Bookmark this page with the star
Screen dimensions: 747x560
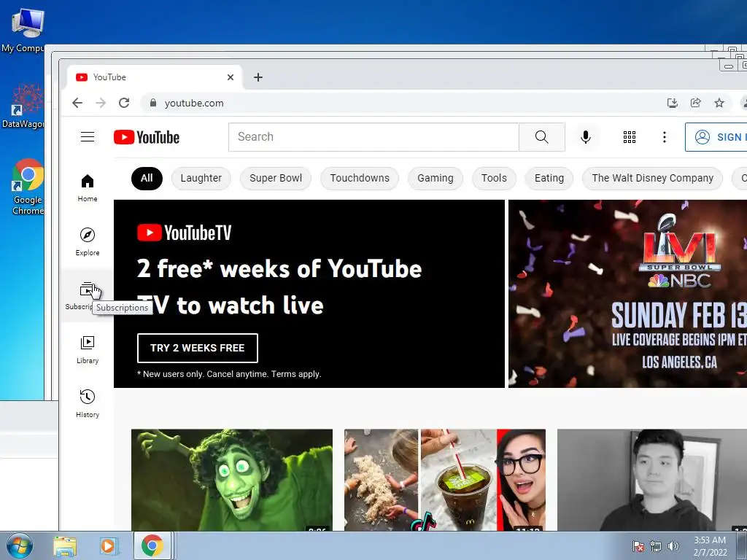pyautogui.click(x=719, y=103)
